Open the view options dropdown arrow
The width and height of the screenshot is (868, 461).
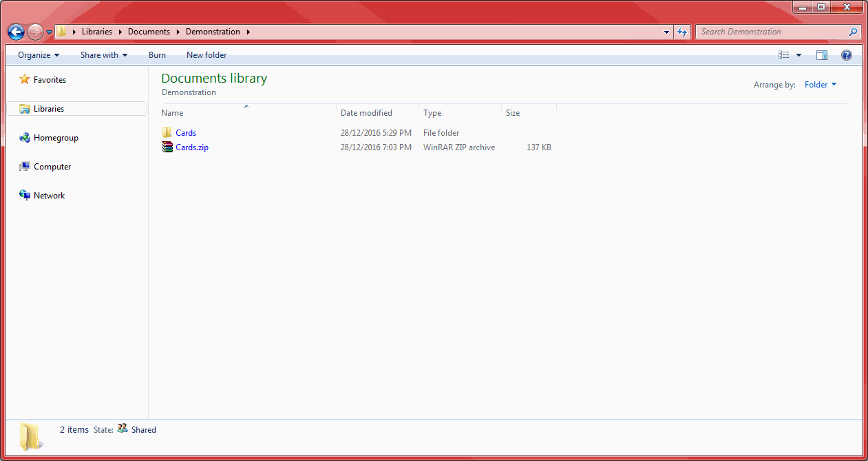pyautogui.click(x=799, y=55)
